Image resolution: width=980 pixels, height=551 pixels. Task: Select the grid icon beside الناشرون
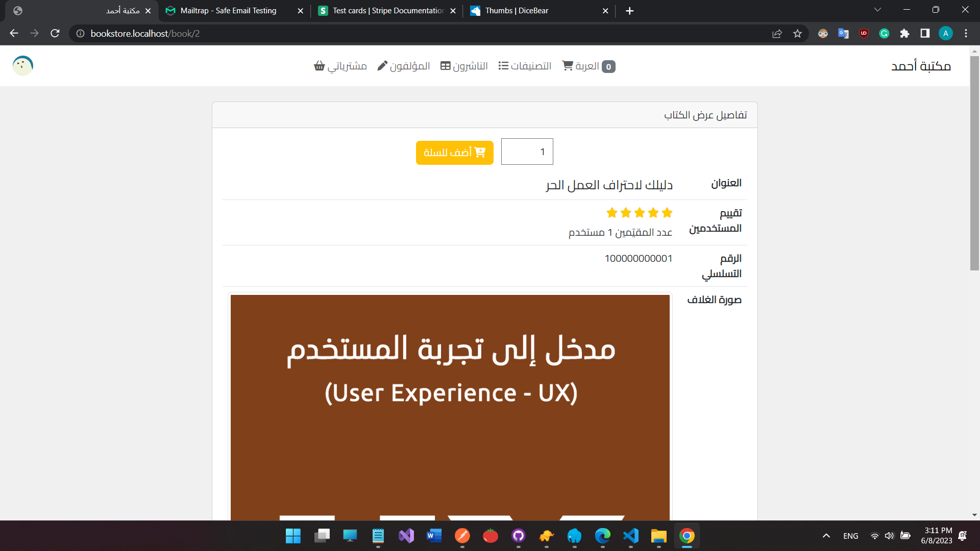coord(445,65)
